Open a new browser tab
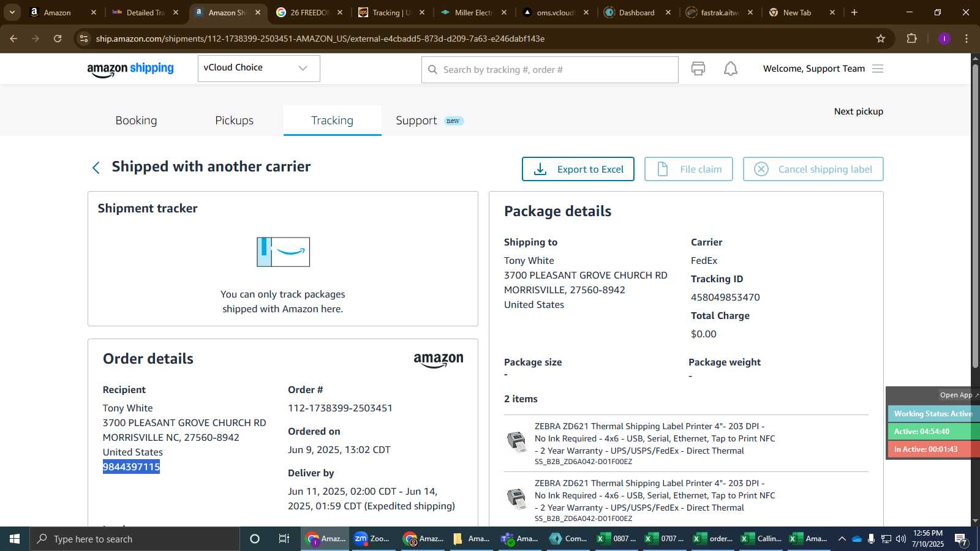 pos(854,12)
